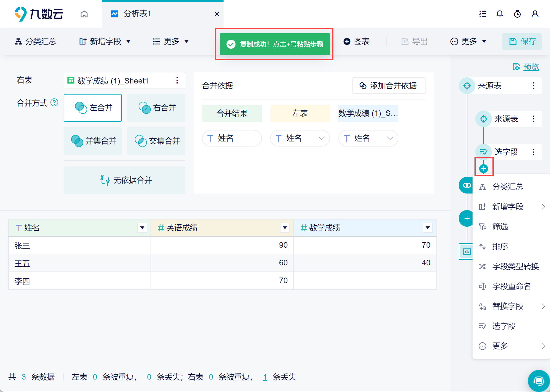Select 右合并 merge mode
The width and height of the screenshot is (550, 392).
[156, 108]
